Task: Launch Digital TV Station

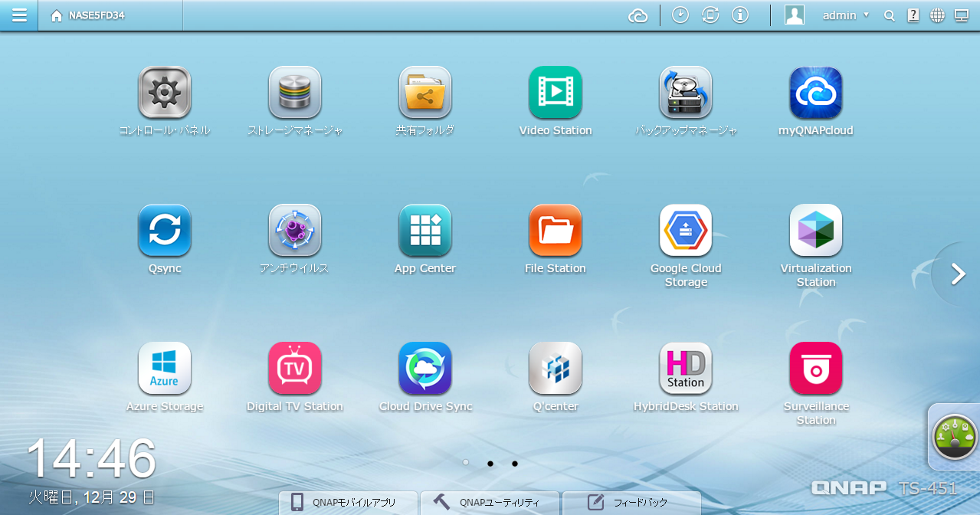Action: 295,368
